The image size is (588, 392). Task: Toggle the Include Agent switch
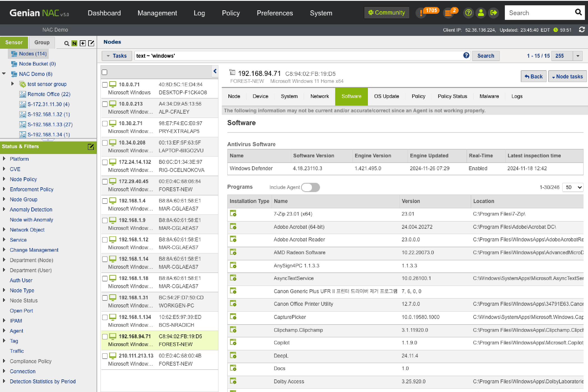click(x=311, y=187)
